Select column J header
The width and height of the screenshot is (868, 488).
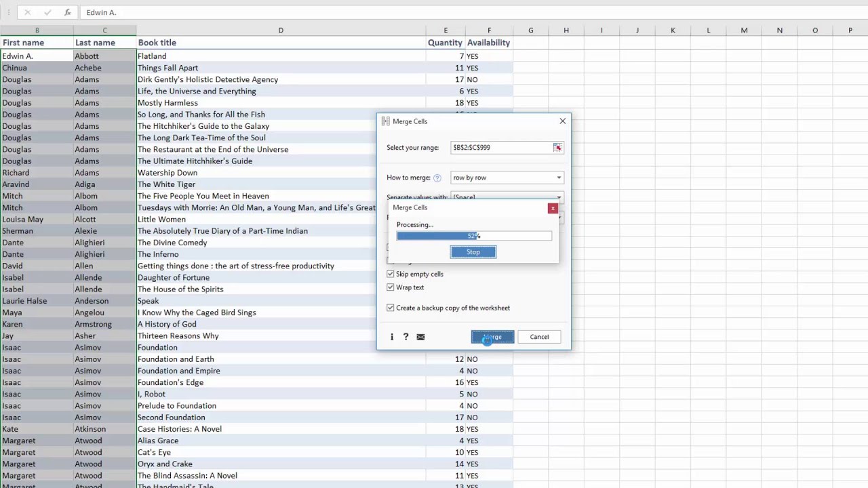pyautogui.click(x=637, y=30)
